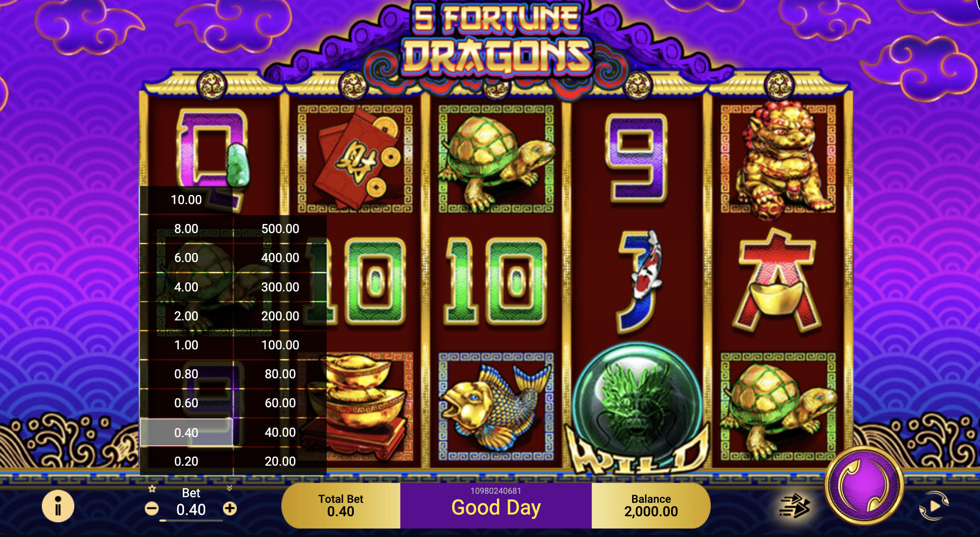
Task: Click the Total Bet panel
Action: point(341,505)
